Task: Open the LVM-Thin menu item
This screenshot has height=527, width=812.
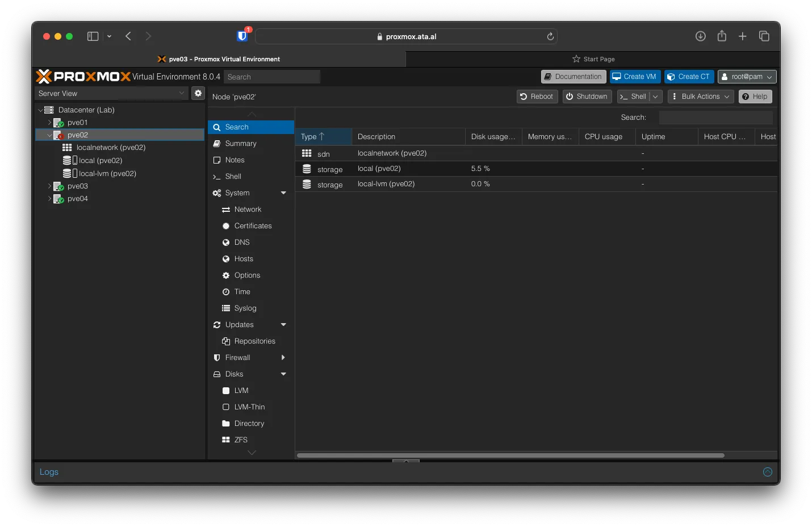Action: (x=251, y=407)
